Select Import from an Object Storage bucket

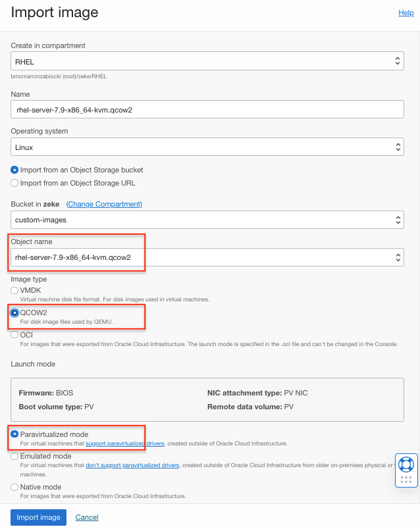(x=15, y=170)
